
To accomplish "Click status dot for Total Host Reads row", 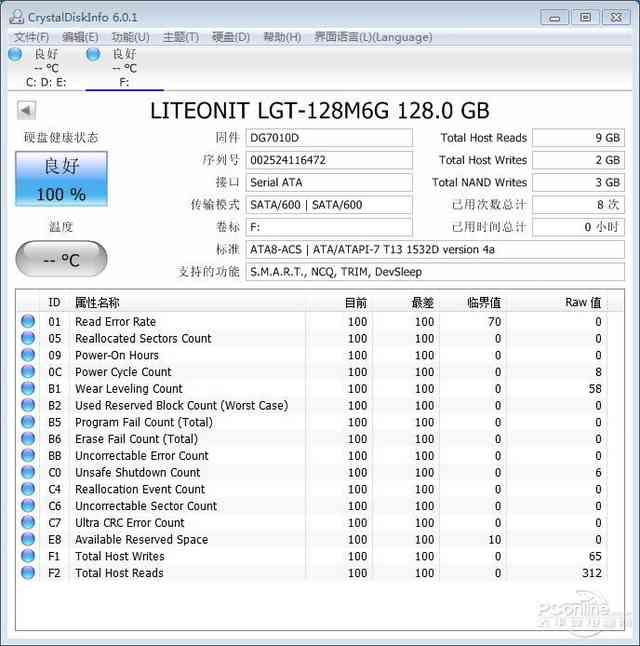I will click(28, 573).
